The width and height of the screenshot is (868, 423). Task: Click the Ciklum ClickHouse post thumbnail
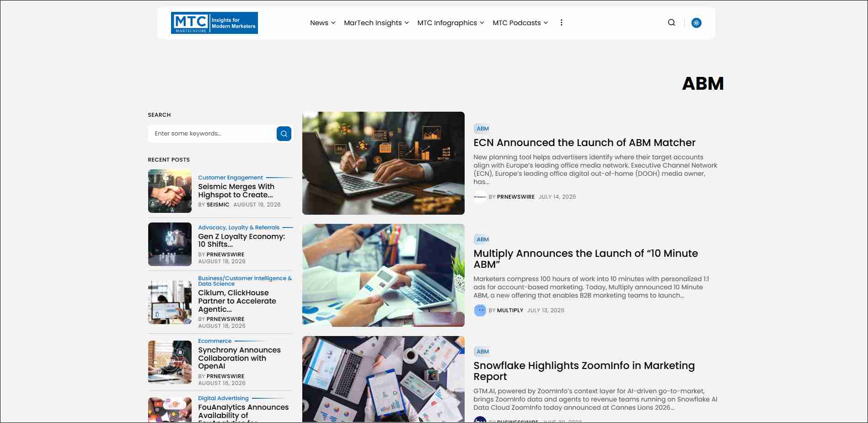pyautogui.click(x=170, y=302)
